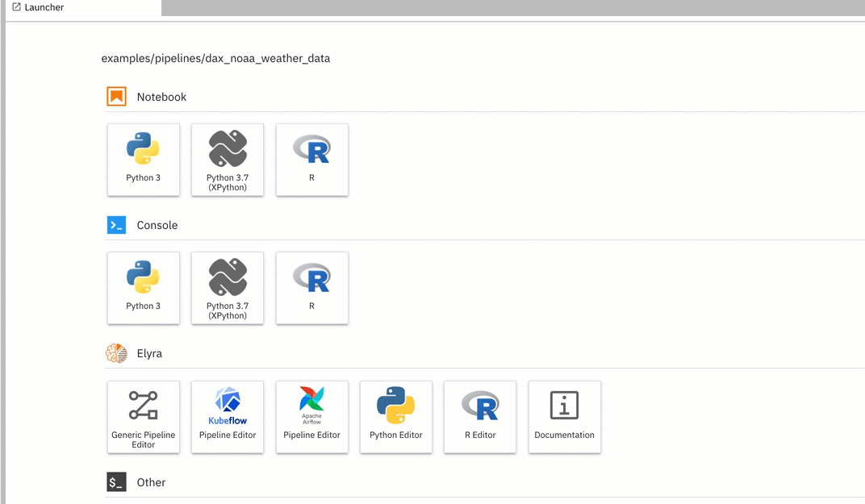The image size is (865, 504).
Task: Open the Apache Airflow Pipeline Editor
Action: pos(311,416)
